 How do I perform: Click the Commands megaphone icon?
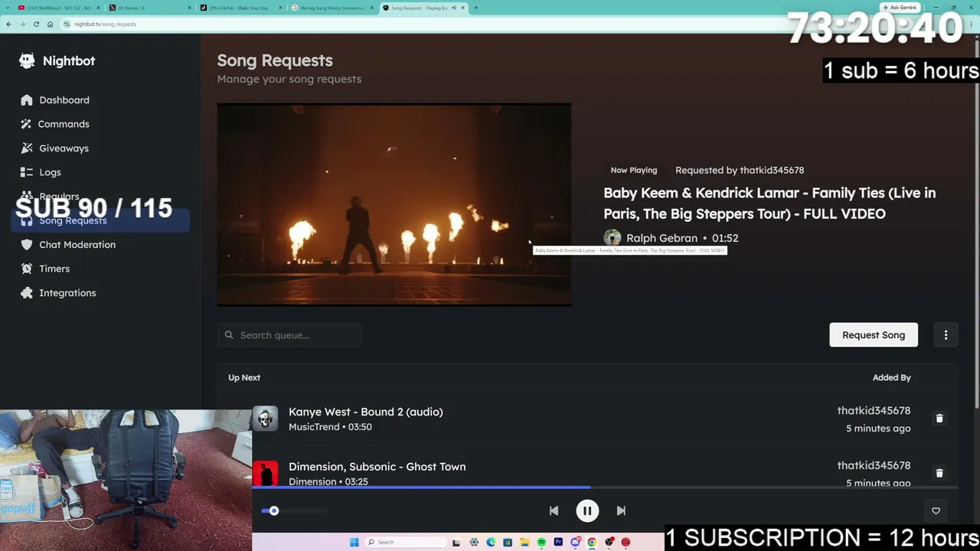[27, 124]
